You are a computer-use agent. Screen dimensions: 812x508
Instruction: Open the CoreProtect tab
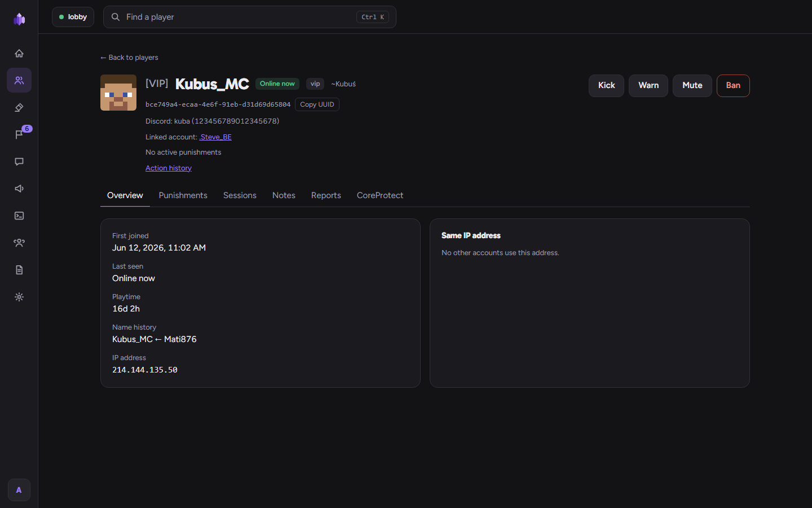pos(380,195)
